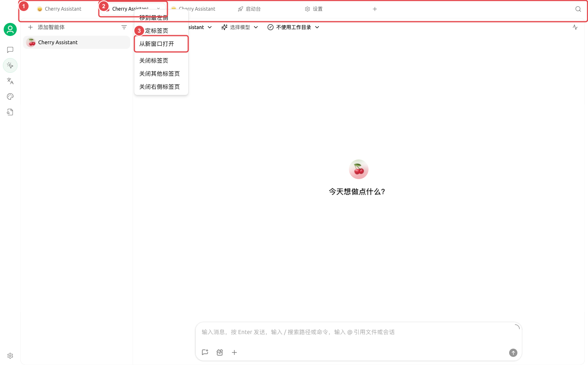Choose 关闭标签页 from the context menu
This screenshot has height=368, width=588.
point(161,61)
